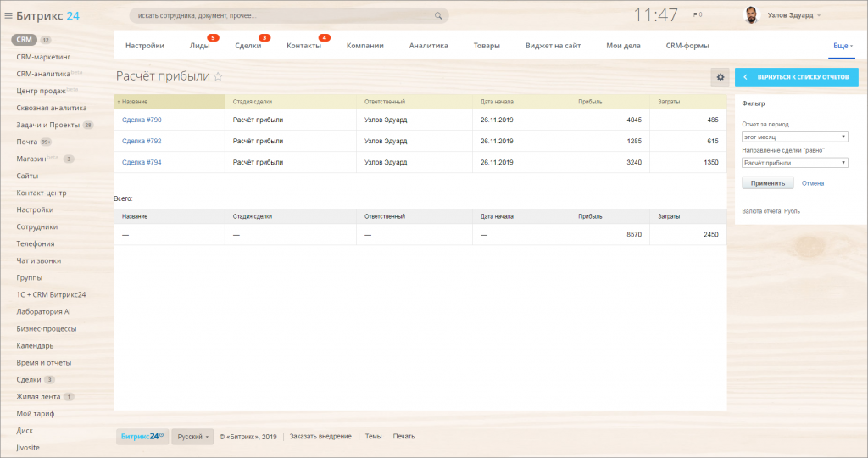Open Бизнес-процессы in sidebar
The height and width of the screenshot is (458, 868).
(47, 329)
